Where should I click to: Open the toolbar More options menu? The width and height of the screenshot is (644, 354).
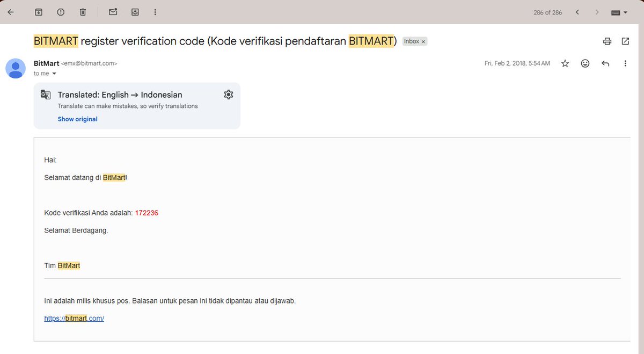point(155,12)
